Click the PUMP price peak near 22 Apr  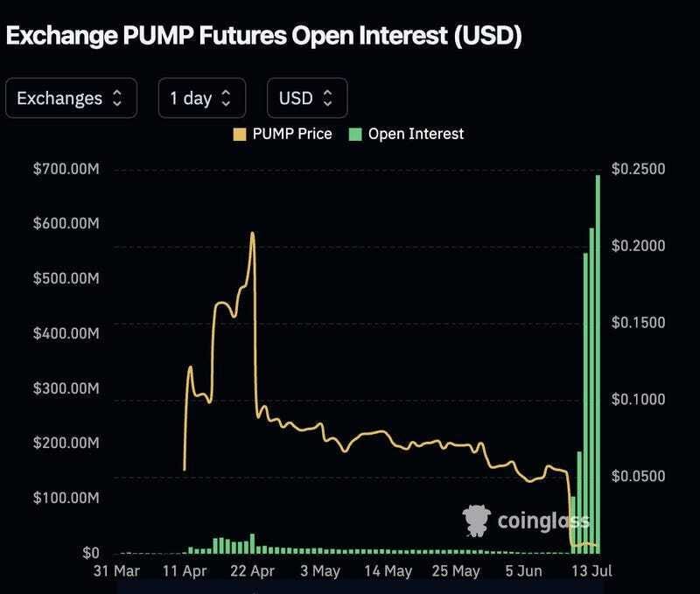point(253,233)
